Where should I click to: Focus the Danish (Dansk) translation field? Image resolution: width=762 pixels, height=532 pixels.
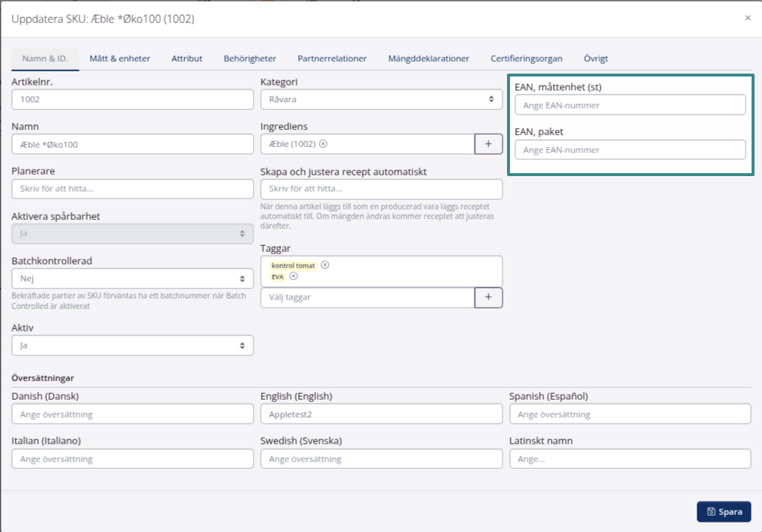point(132,415)
